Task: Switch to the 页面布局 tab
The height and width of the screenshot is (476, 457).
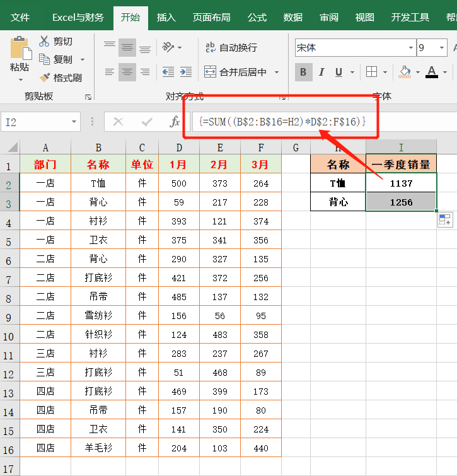Action: (212, 17)
